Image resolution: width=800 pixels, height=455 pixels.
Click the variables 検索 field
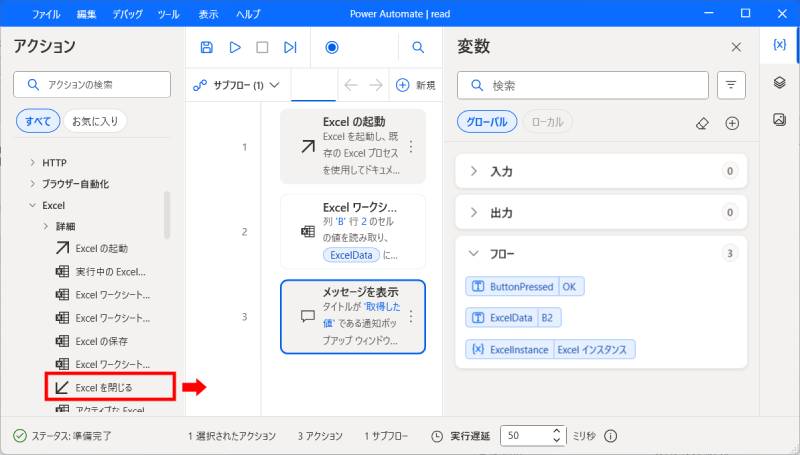point(583,85)
